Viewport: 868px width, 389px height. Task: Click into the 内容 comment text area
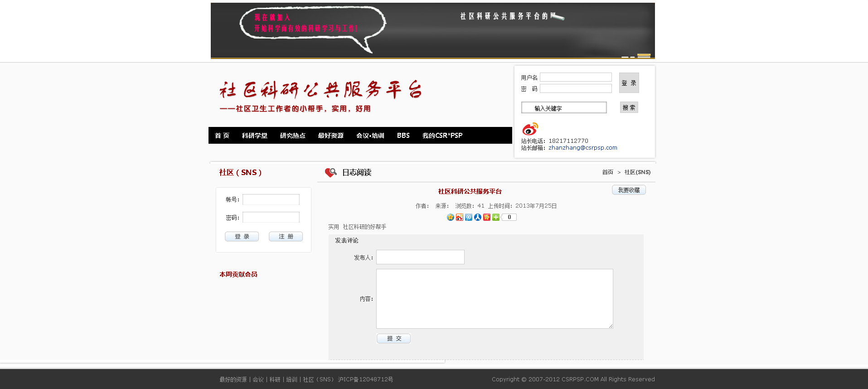click(x=494, y=298)
